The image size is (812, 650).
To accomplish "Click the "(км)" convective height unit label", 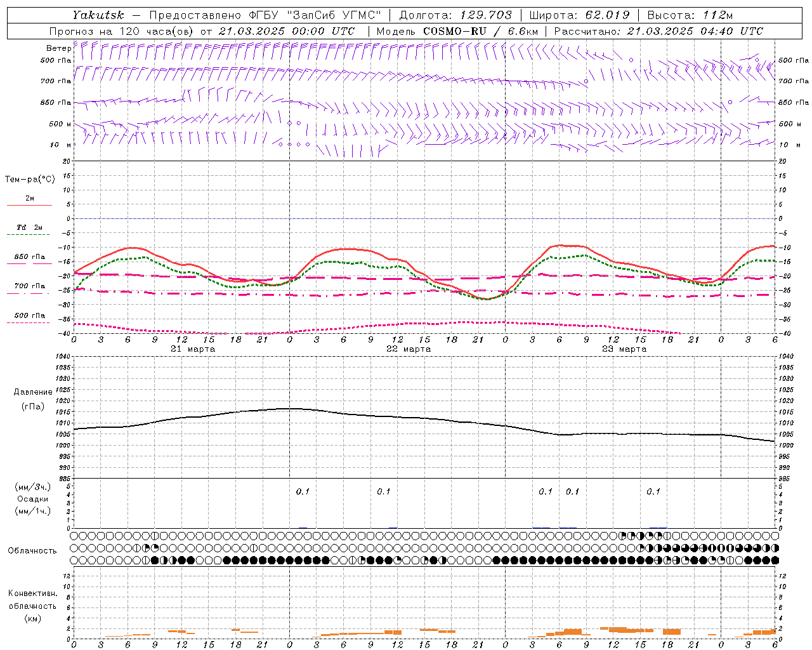I will [x=32, y=618].
